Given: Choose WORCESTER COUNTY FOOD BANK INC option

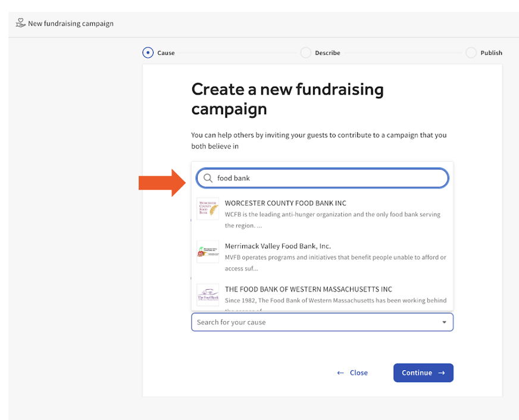Looking at the screenshot, I should click(285, 203).
